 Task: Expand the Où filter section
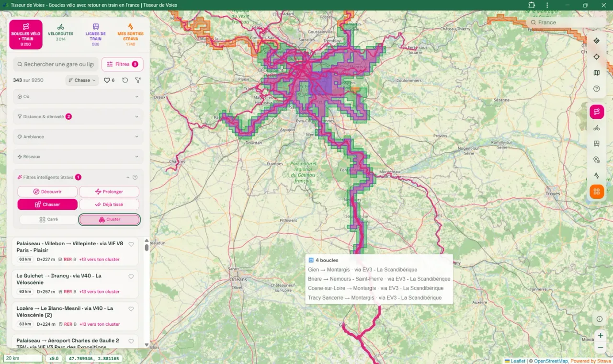78,96
